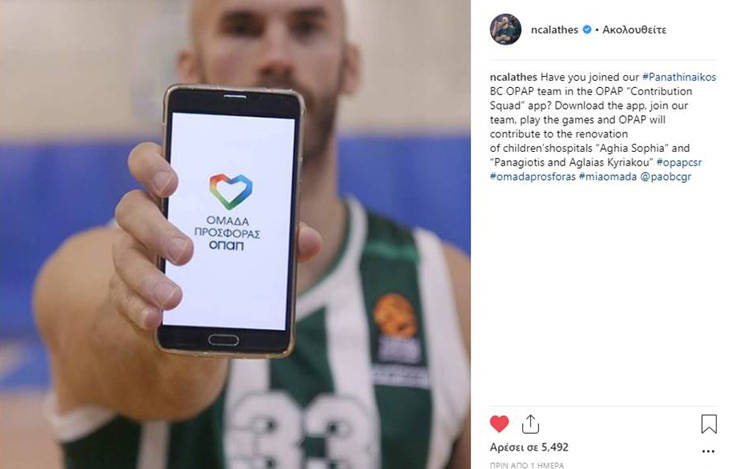The height and width of the screenshot is (469, 735).
Task: Open the #miaomada hashtag link
Action: [608, 177]
